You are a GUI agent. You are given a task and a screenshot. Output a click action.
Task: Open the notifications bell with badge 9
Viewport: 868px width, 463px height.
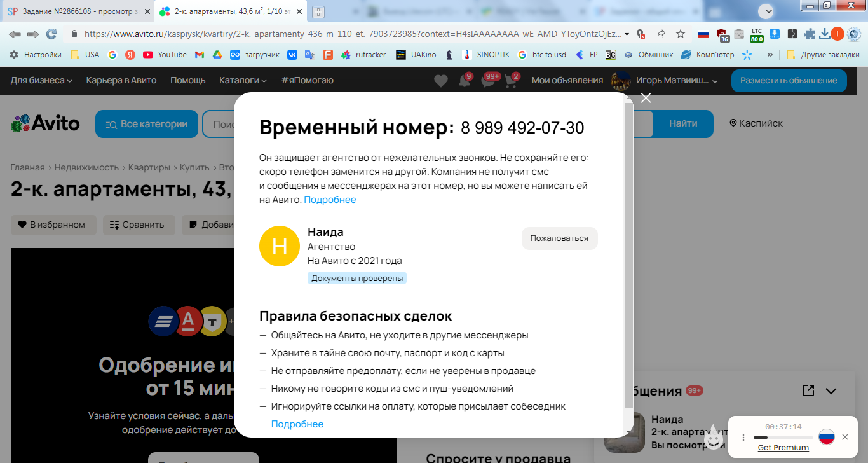[465, 81]
